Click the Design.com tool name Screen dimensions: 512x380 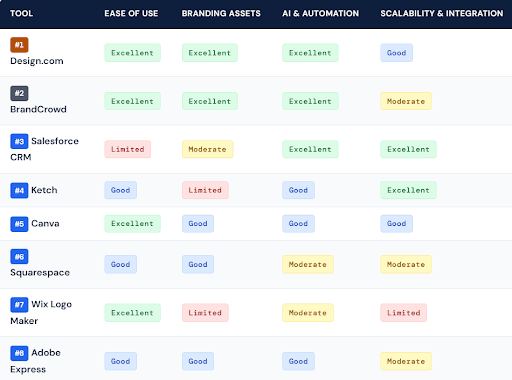[x=37, y=61]
